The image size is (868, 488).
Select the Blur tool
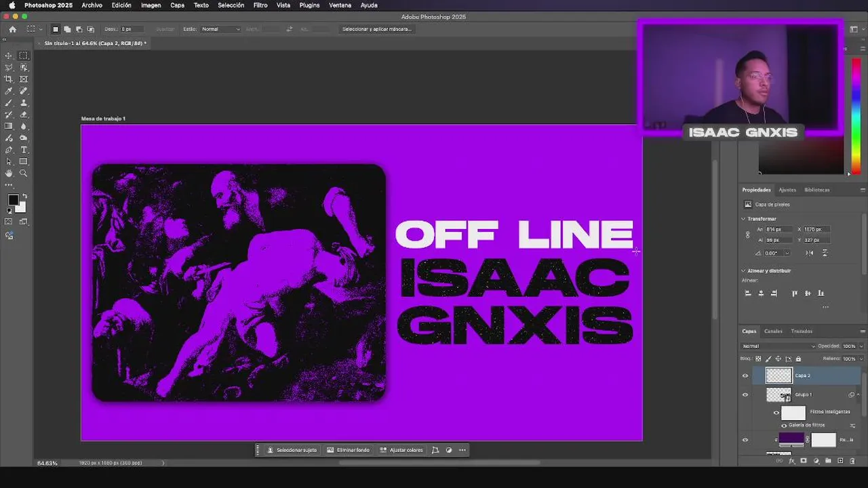[24, 126]
